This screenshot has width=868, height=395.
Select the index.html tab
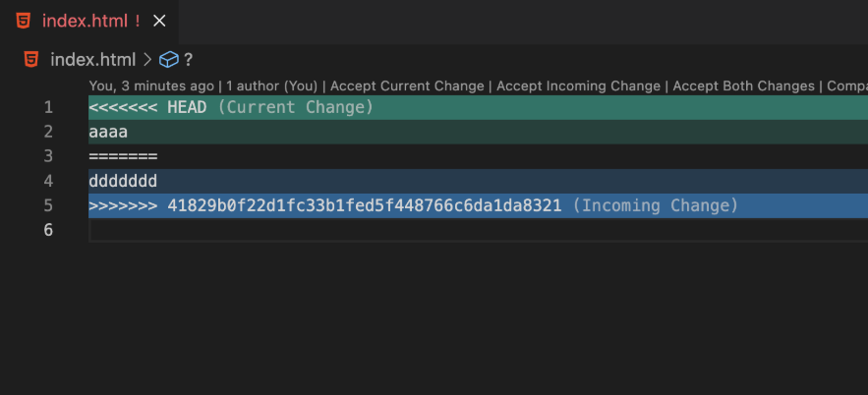pos(89,22)
